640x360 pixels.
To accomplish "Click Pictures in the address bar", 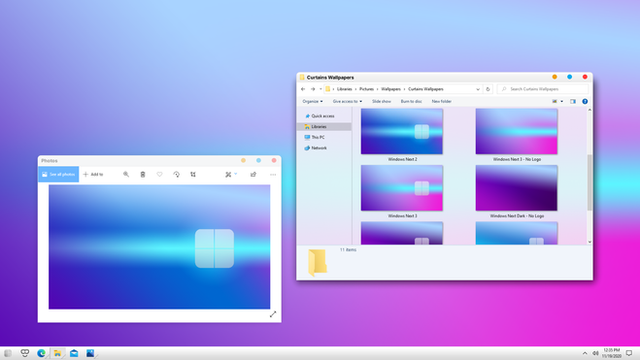I will click(x=367, y=89).
